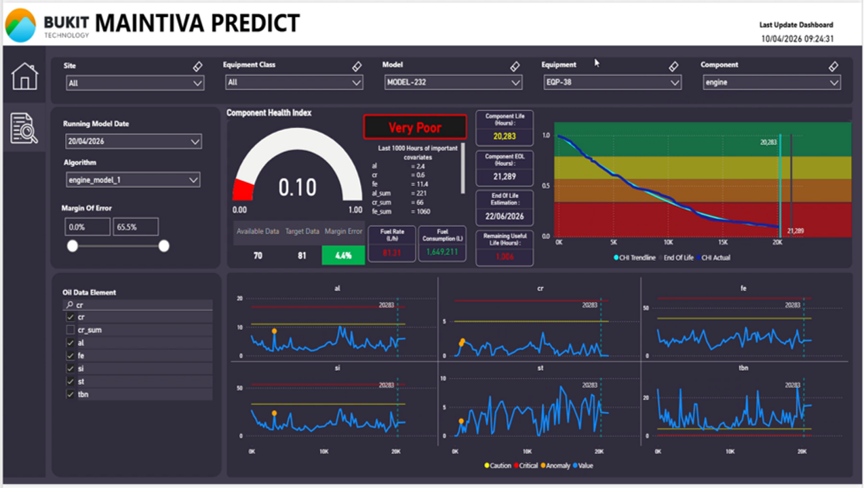Open the Site dropdown
868x488 pixels.
(135, 83)
